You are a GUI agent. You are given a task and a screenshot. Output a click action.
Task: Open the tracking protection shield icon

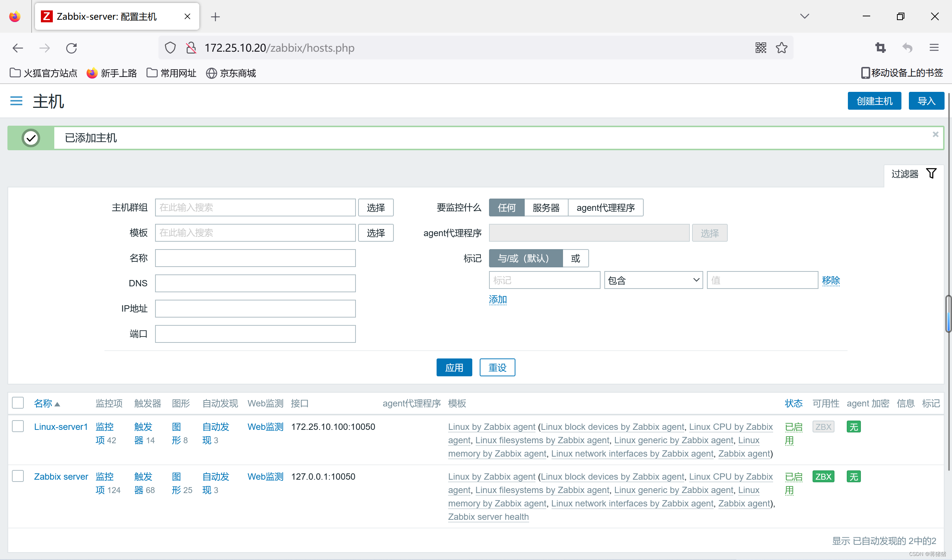point(170,48)
